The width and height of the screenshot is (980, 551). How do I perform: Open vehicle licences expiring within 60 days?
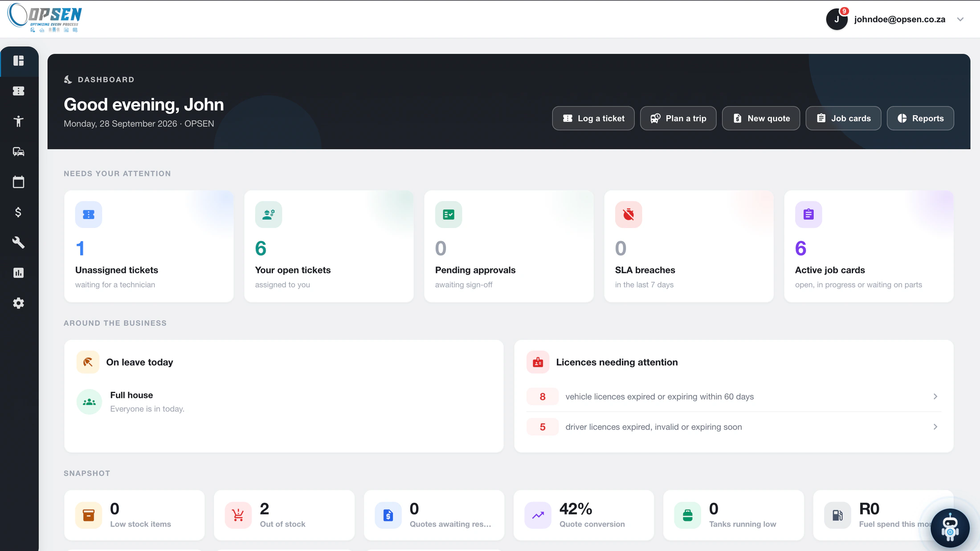tap(734, 397)
